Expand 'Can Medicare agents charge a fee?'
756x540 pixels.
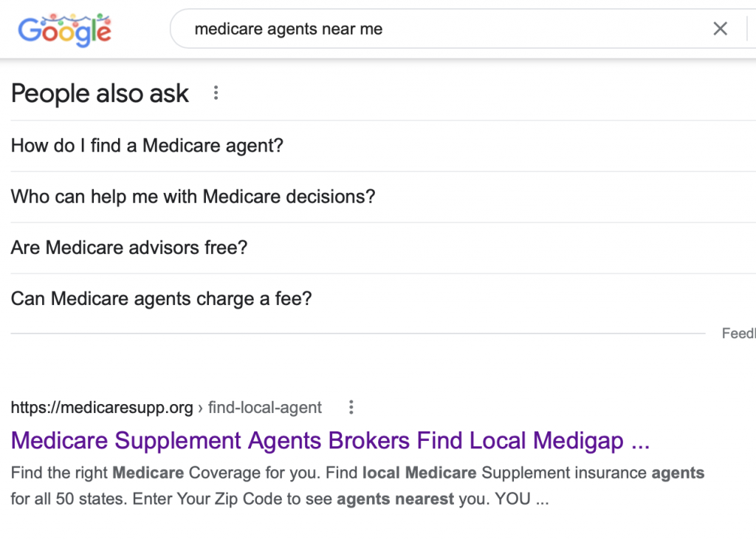coord(383,299)
